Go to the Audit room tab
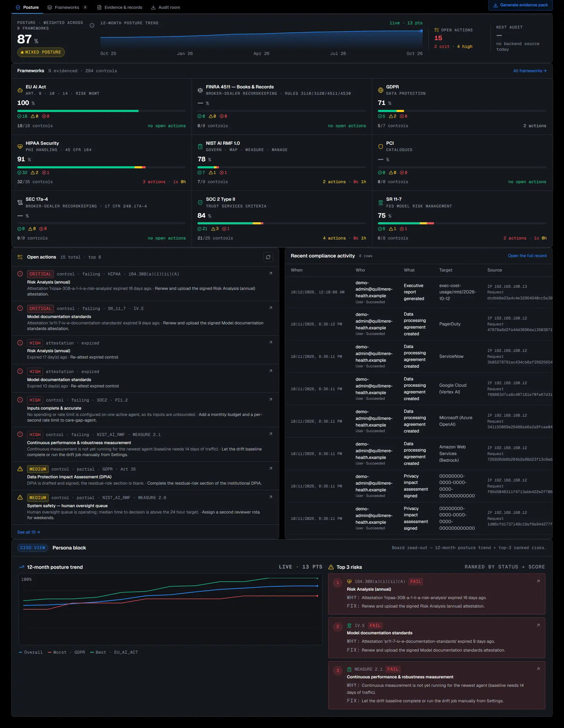564x728 pixels. point(166,7)
